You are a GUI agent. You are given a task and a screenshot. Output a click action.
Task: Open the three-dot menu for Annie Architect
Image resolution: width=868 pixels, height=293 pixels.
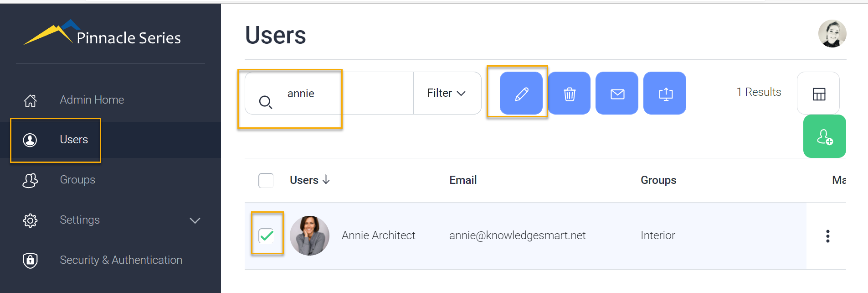pyautogui.click(x=827, y=236)
